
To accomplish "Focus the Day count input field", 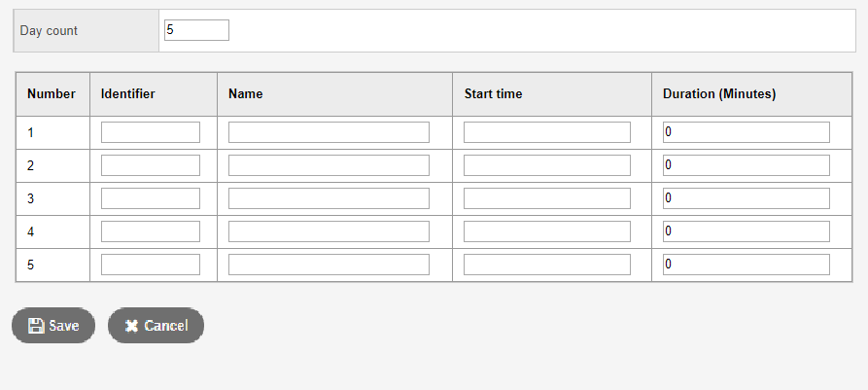I will point(196,30).
